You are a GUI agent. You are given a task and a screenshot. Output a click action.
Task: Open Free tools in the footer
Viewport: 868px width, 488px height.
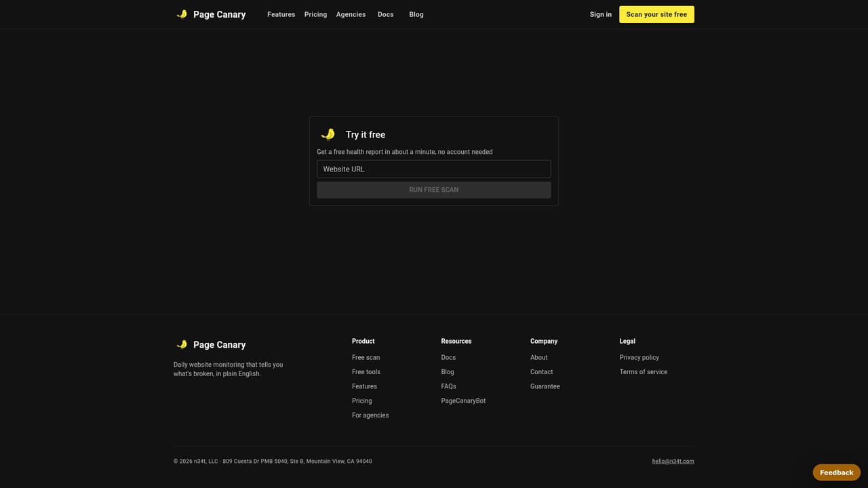366,371
